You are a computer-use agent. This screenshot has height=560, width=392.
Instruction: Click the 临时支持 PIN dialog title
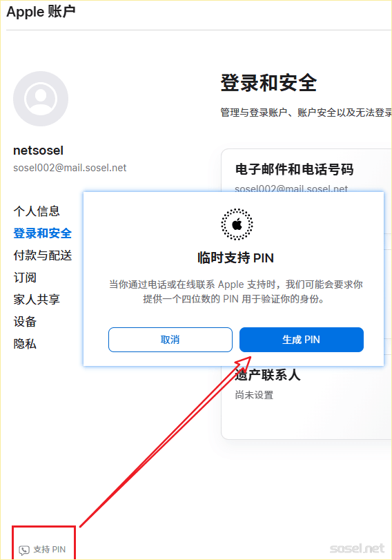(235, 258)
